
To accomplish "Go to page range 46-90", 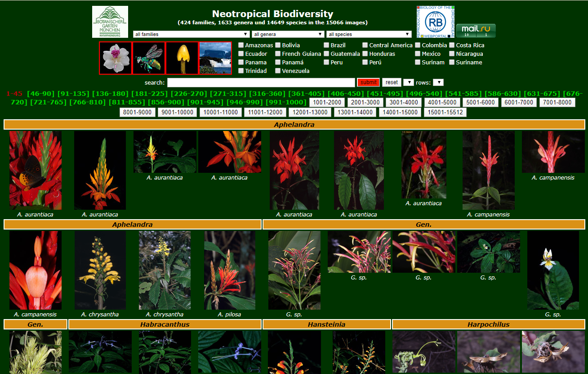I will click(40, 94).
